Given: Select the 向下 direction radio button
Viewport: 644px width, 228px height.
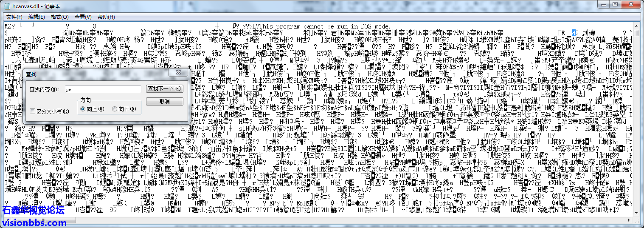Looking at the screenshot, I should pyautogui.click(x=115, y=109).
